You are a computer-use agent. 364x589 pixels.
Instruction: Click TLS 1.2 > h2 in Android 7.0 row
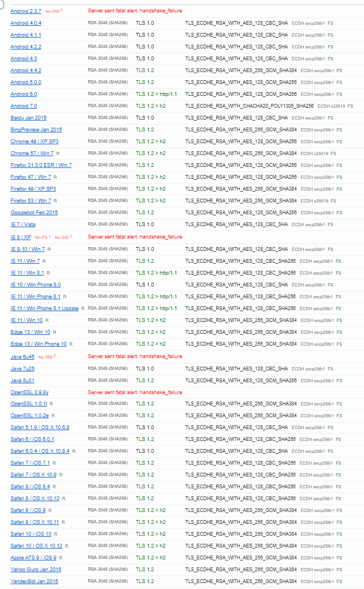point(151,106)
